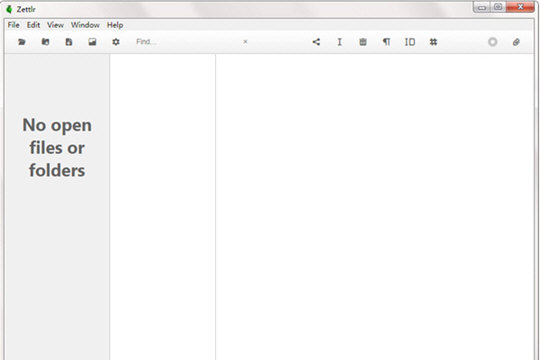Click the hashtag tags icon
The width and height of the screenshot is (540, 360).
[433, 42]
